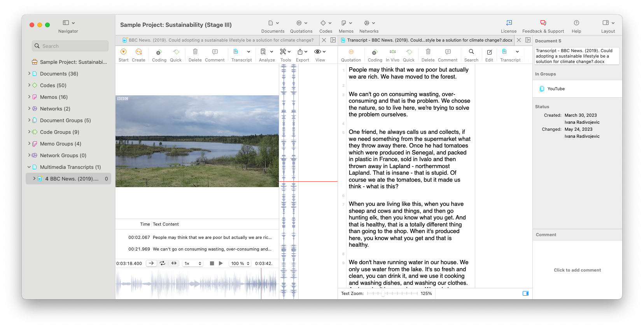Expand the Documents (36) tree node

(x=29, y=74)
